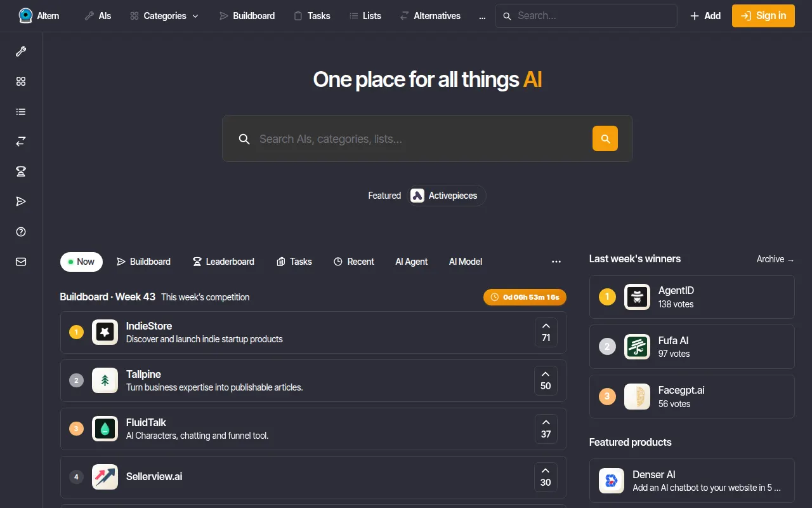Image resolution: width=812 pixels, height=508 pixels.
Task: Open the three-dots overflow beside AI Model tab
Action: tap(556, 262)
